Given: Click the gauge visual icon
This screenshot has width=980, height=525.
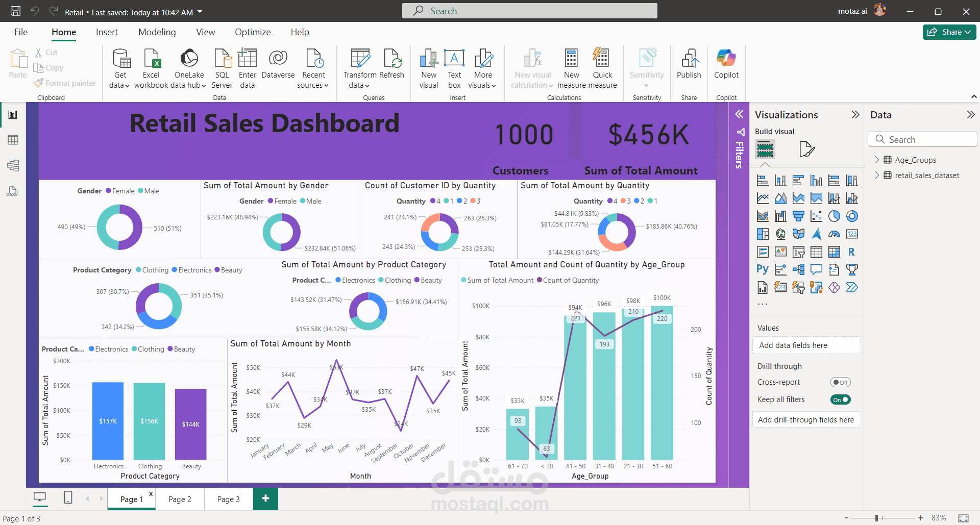Looking at the screenshot, I should tap(834, 234).
